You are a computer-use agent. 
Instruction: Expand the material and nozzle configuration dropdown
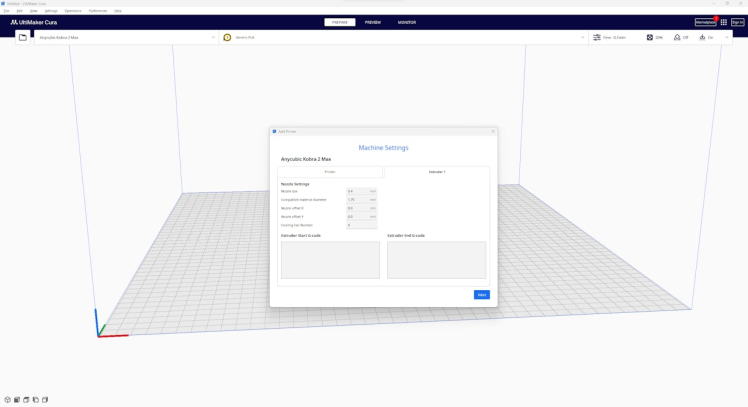coord(583,37)
